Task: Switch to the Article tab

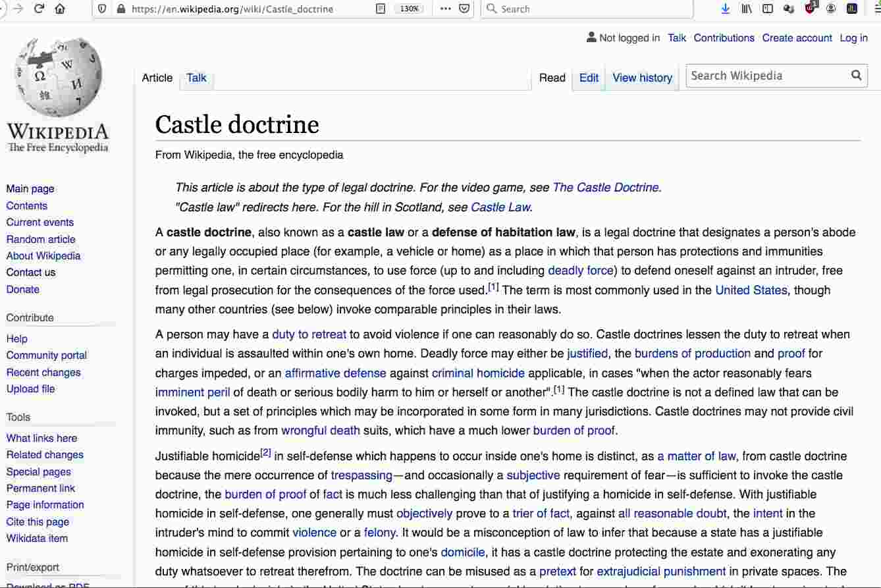Action: tap(157, 78)
